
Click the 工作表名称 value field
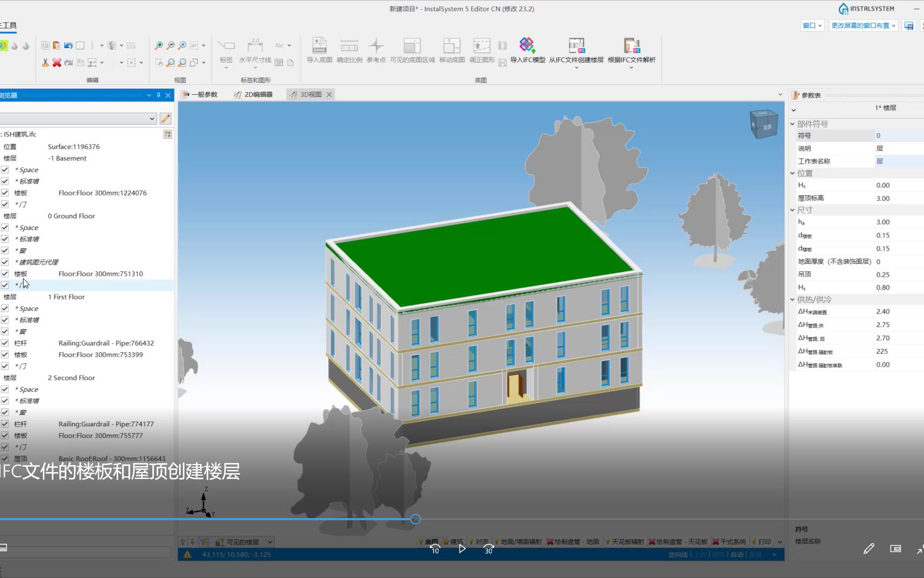(898, 161)
